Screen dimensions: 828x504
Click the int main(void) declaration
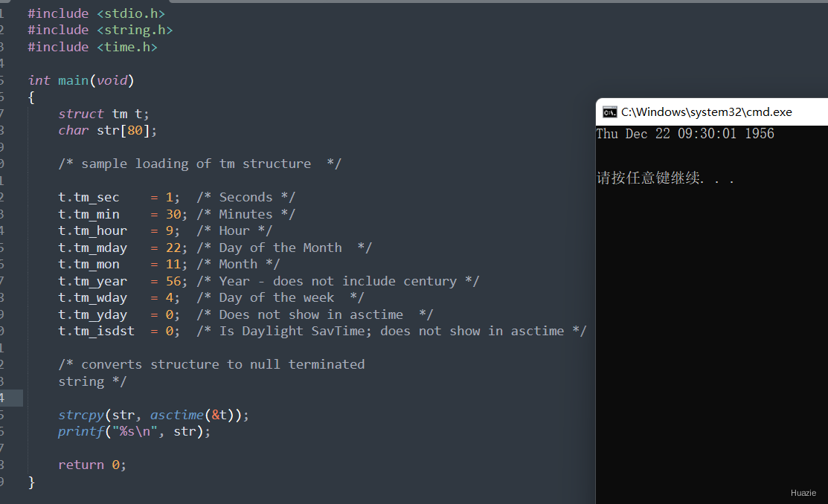[81, 80]
